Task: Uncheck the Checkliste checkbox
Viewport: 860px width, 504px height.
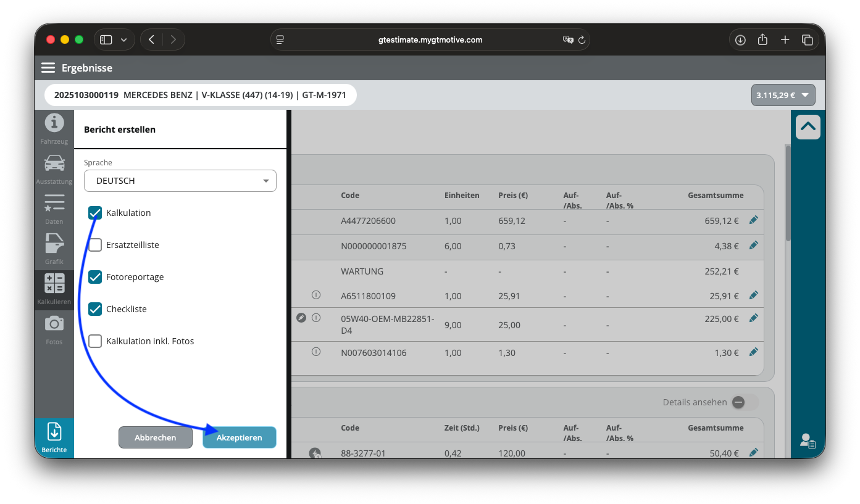Action: [x=95, y=309]
